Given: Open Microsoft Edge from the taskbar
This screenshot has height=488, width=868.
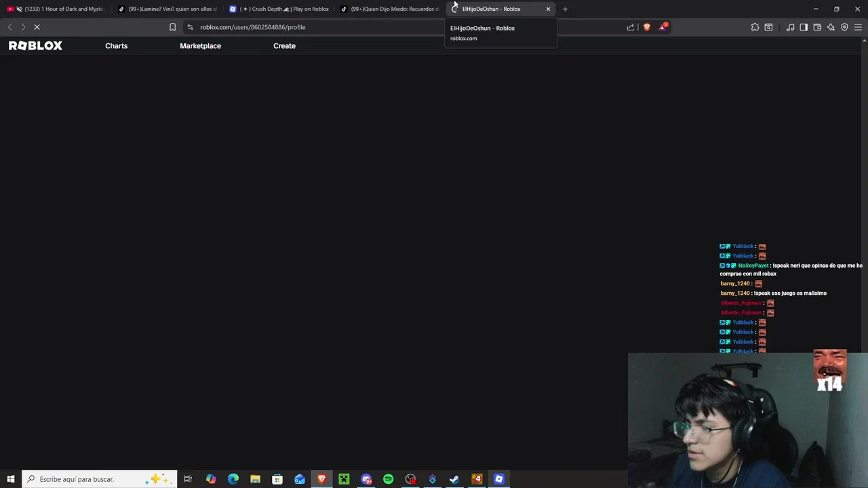Looking at the screenshot, I should click(233, 479).
